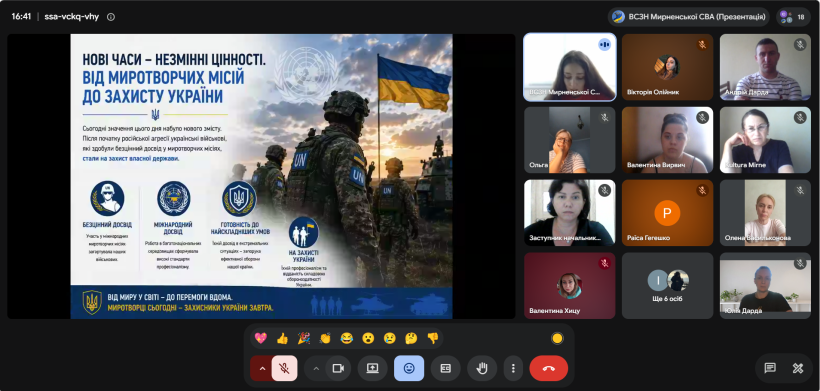Send the thinking face reaction
Screen dimensions: 820x391
[x=411, y=338]
